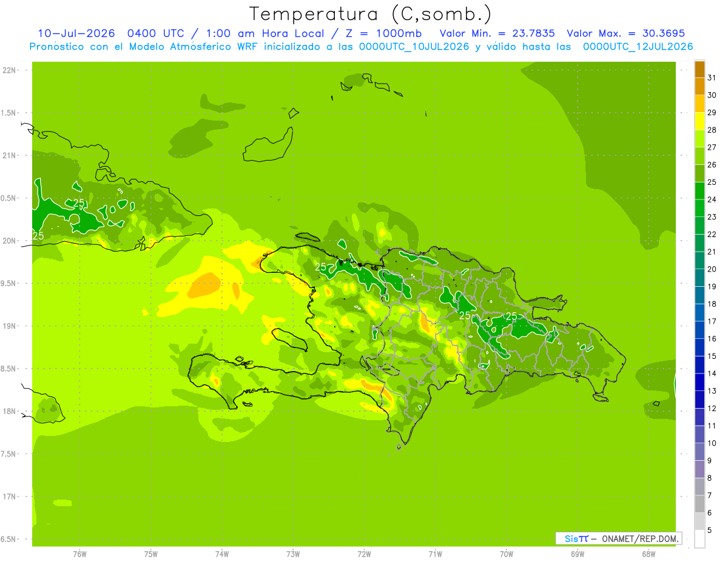The width and height of the screenshot is (728, 562).
Task: Pick the orange swatch between 30 and 31
Action: pos(699,86)
